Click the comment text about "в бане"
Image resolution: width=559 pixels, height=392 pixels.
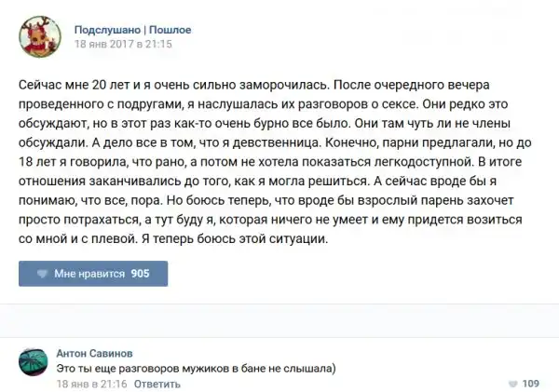click(x=196, y=369)
